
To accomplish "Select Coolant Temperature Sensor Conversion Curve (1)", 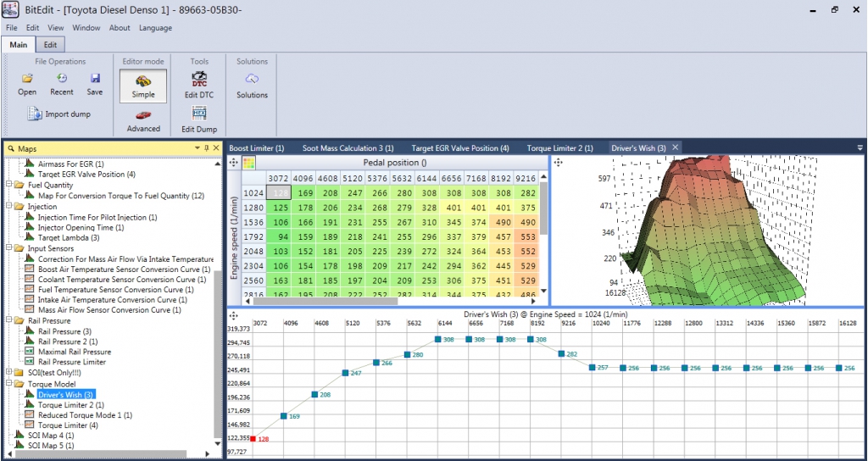I will (x=122, y=280).
